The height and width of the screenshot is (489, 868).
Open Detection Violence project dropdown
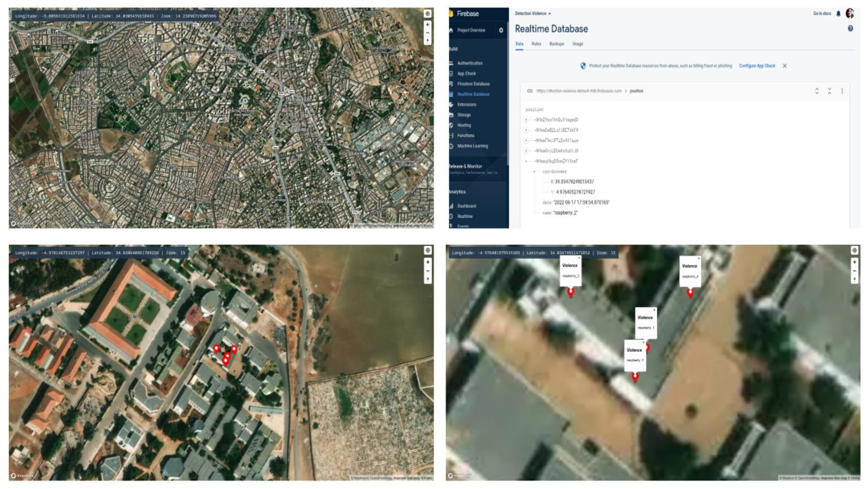tap(533, 13)
